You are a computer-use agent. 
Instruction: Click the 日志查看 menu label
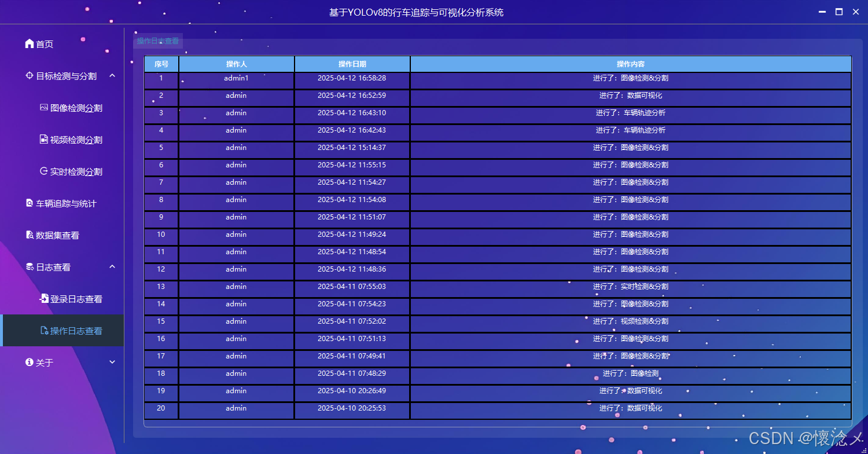coord(53,267)
